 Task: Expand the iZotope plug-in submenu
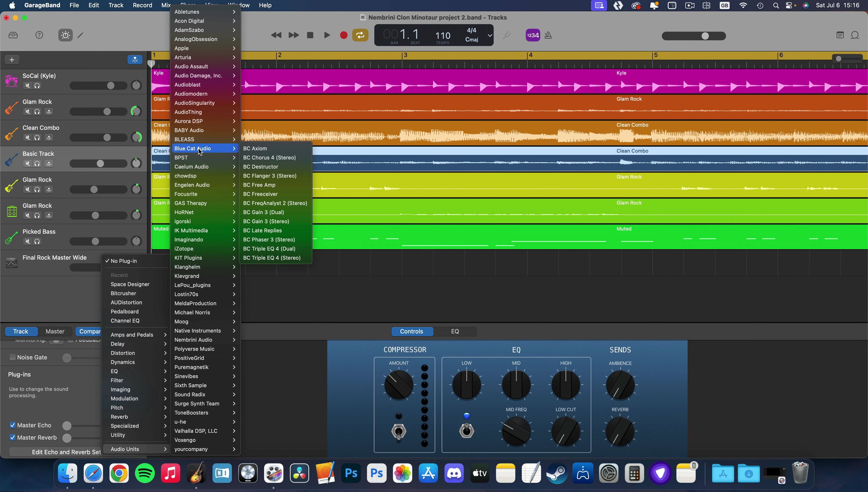[x=205, y=248]
